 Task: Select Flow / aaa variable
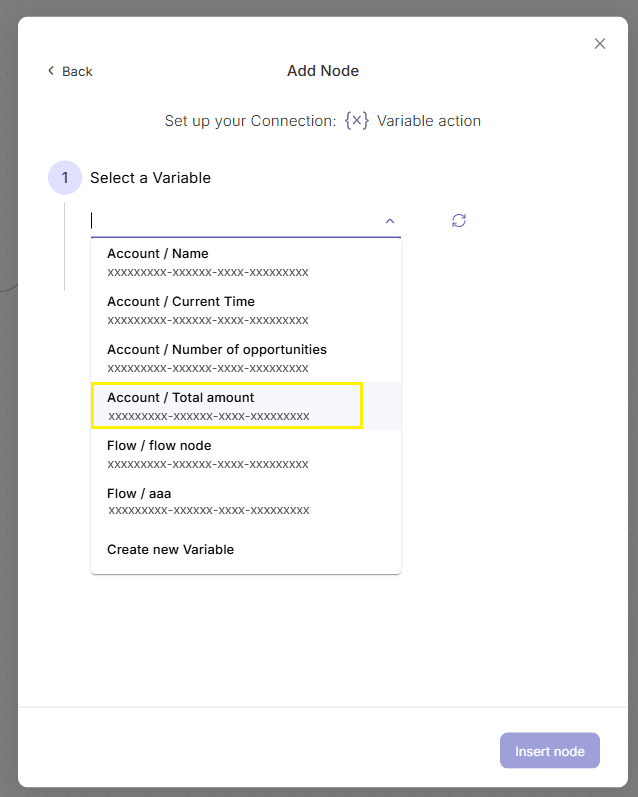(x=246, y=501)
